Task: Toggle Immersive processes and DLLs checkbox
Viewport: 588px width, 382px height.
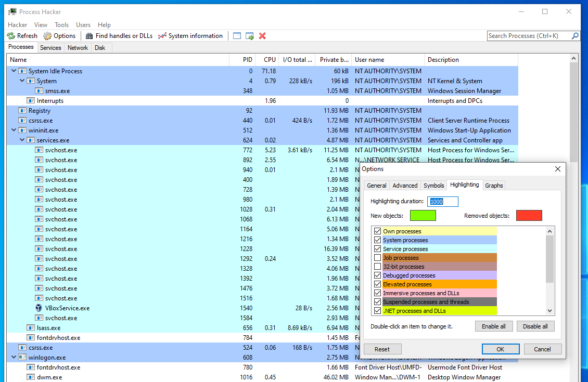Action: click(378, 293)
